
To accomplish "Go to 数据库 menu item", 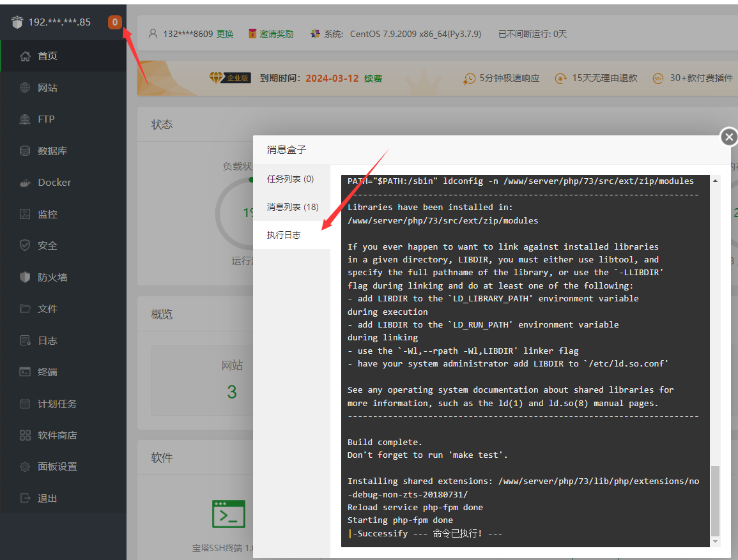I will [63, 151].
